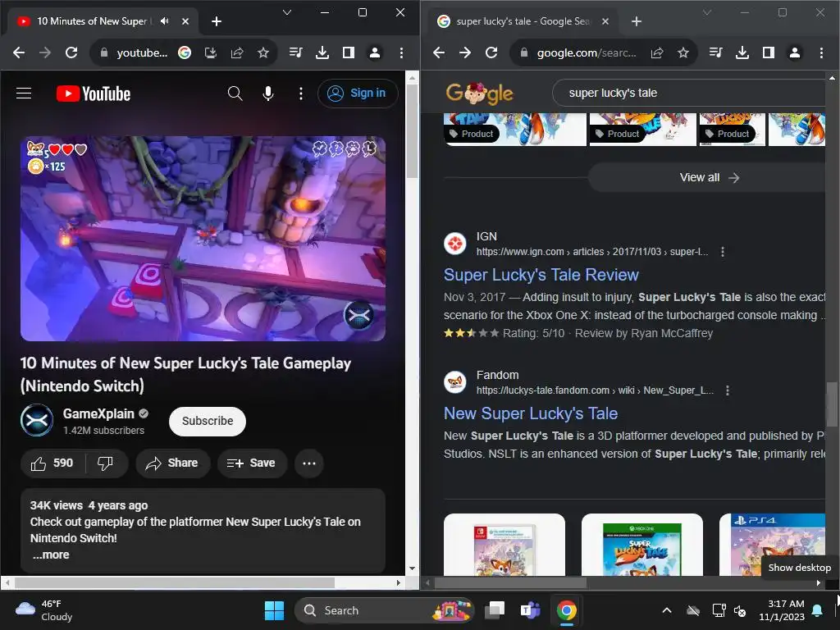Viewport: 840px width, 630px height.
Task: Select the super lucky's tale Google tab
Action: coord(523,21)
